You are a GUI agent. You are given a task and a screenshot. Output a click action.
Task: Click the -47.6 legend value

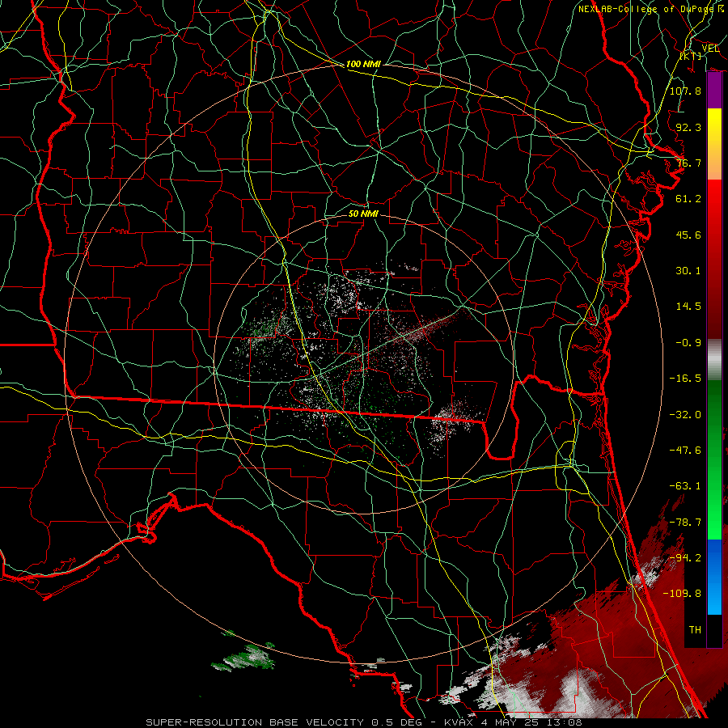point(685,451)
